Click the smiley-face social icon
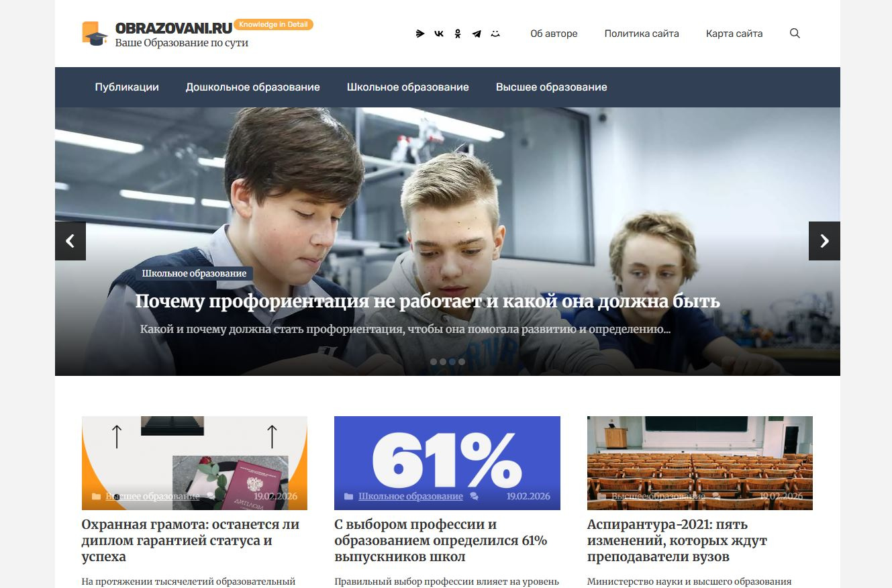This screenshot has width=892, height=588. click(495, 34)
